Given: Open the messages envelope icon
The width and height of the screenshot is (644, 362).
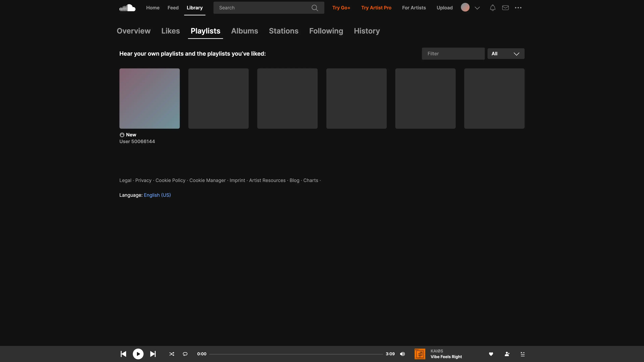Looking at the screenshot, I should [505, 8].
